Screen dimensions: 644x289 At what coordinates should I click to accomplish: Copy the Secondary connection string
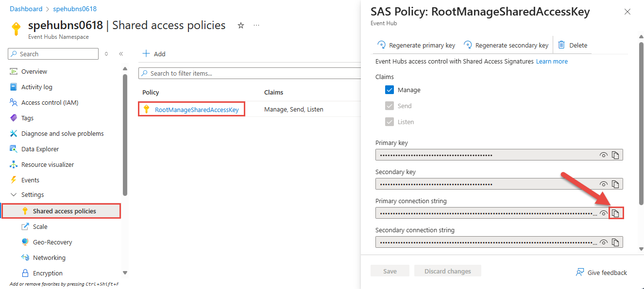615,242
